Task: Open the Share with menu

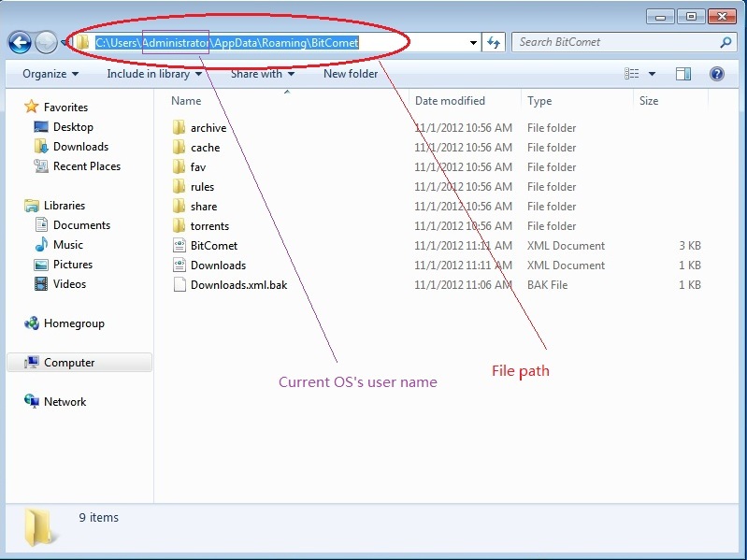Action: (262, 74)
